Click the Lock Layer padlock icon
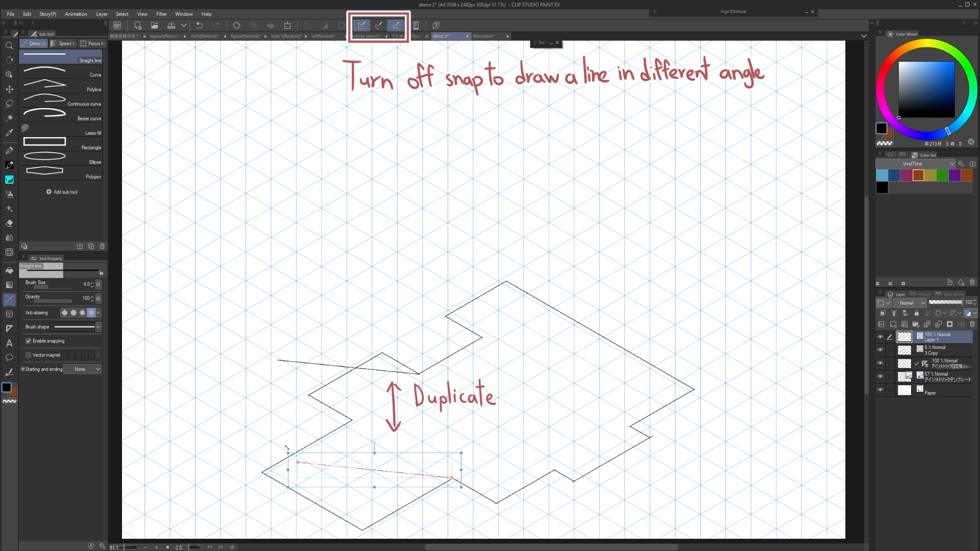 click(x=917, y=313)
